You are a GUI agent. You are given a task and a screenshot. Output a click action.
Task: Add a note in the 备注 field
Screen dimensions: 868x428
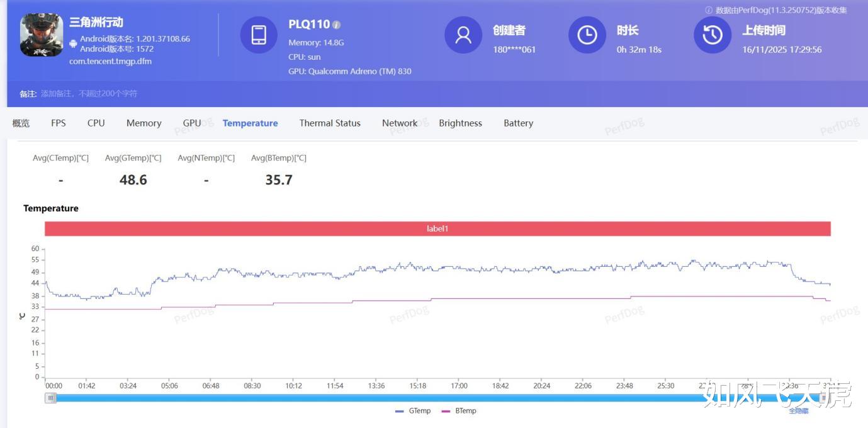pyautogui.click(x=89, y=94)
